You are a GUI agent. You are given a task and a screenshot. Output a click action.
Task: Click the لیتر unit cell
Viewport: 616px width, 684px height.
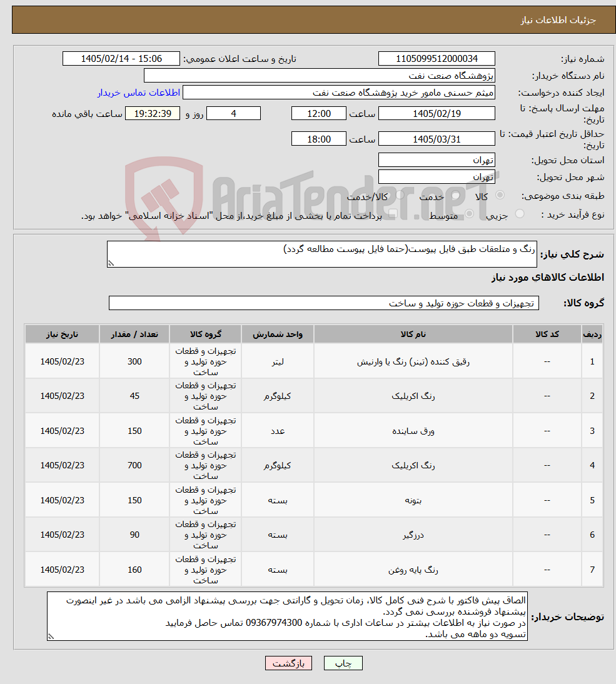tap(278, 361)
